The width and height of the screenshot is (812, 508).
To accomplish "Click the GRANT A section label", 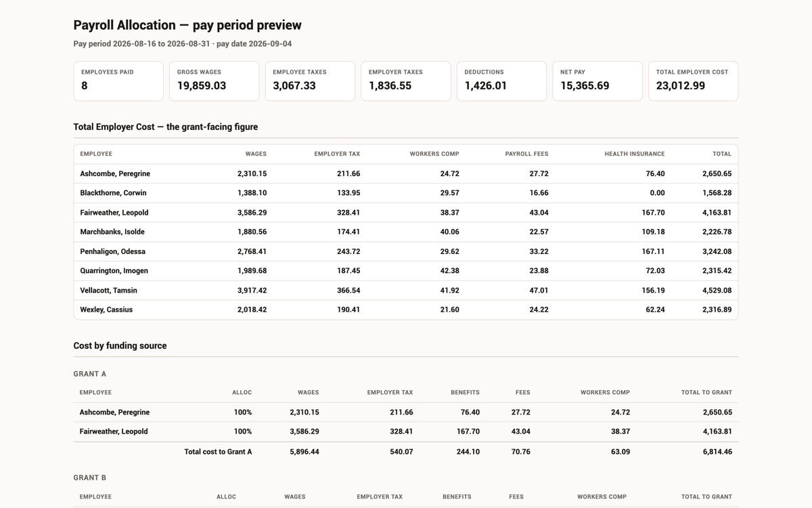I will point(90,374).
